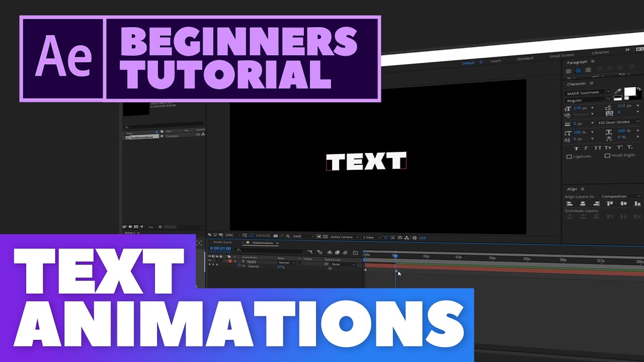Image resolution: width=644 pixels, height=362 pixels.
Task: Pick the eyedropper in the Character panel
Action: pos(618,92)
